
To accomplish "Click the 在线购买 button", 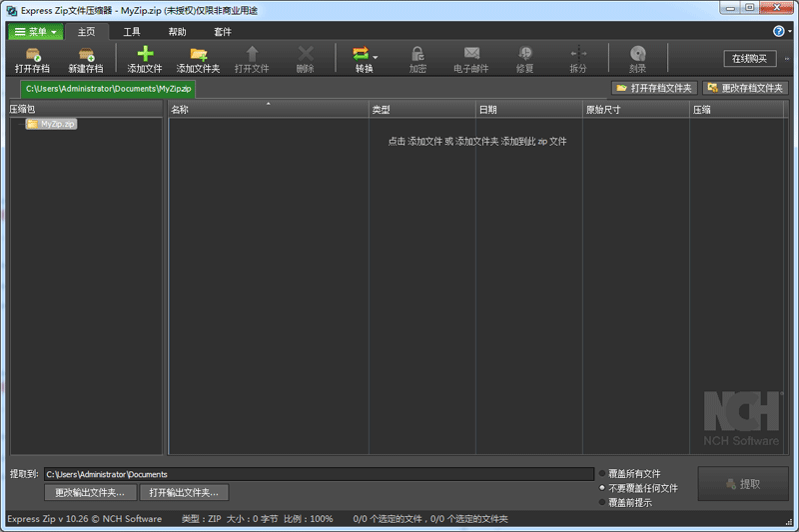I will tap(750, 59).
